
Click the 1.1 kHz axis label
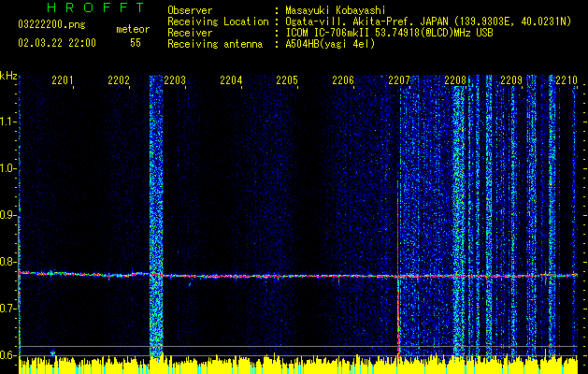pos(8,122)
